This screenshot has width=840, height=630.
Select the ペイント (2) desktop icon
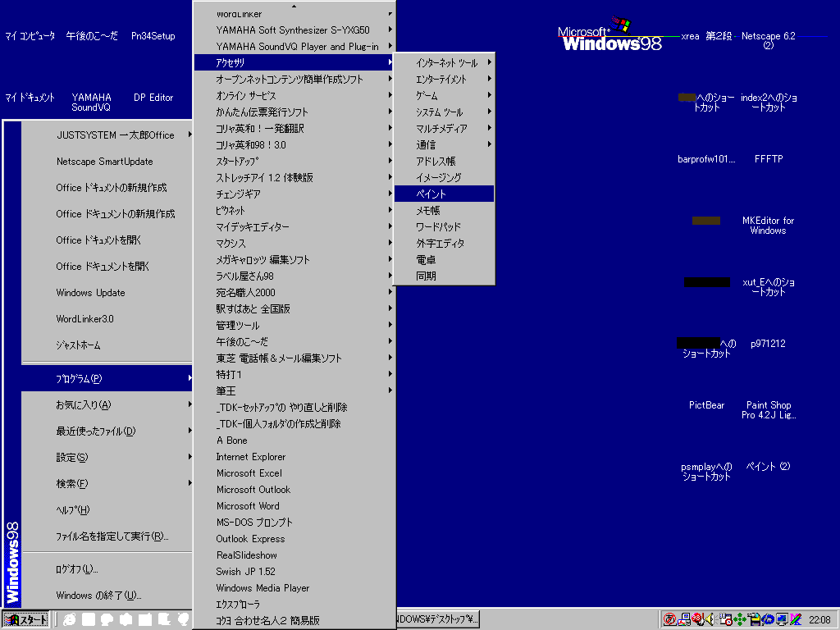(768, 466)
